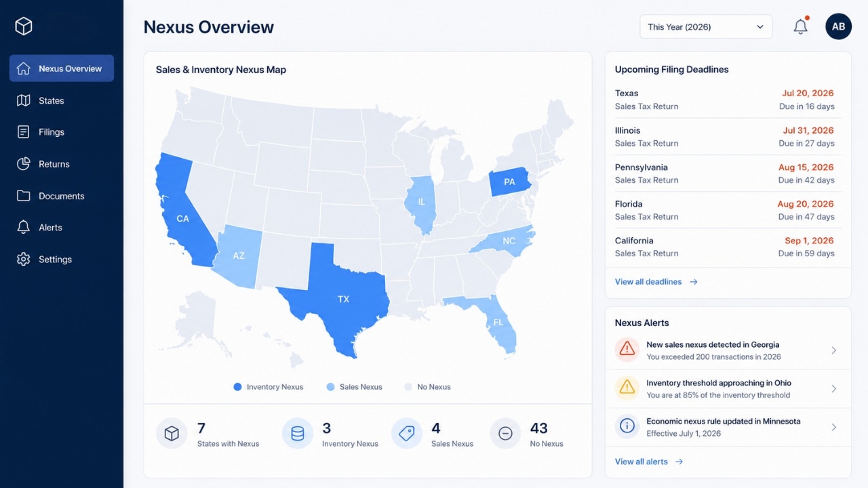The width and height of the screenshot is (868, 488).
Task: Click the Sales Nexus tag icon
Action: click(x=407, y=434)
